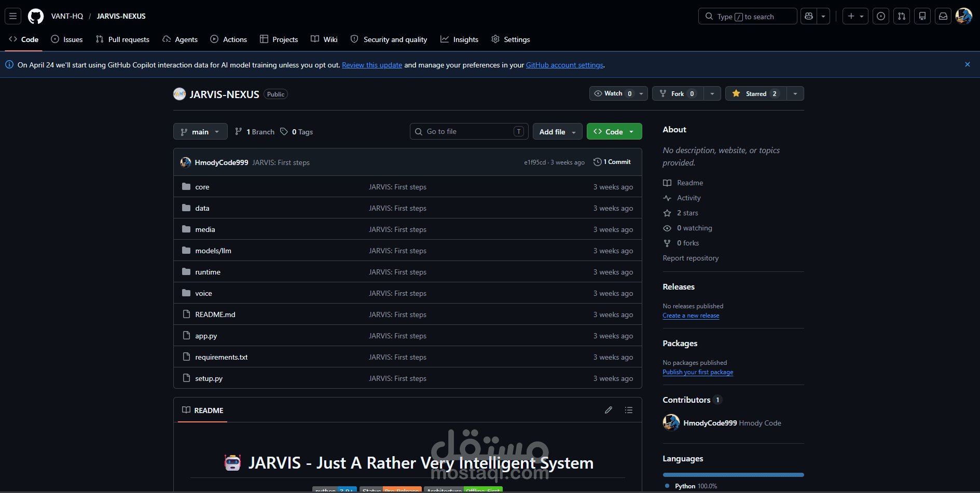980x493 pixels.
Task: Go to VANT-HQ organization in the breadcrumb
Action: [67, 16]
